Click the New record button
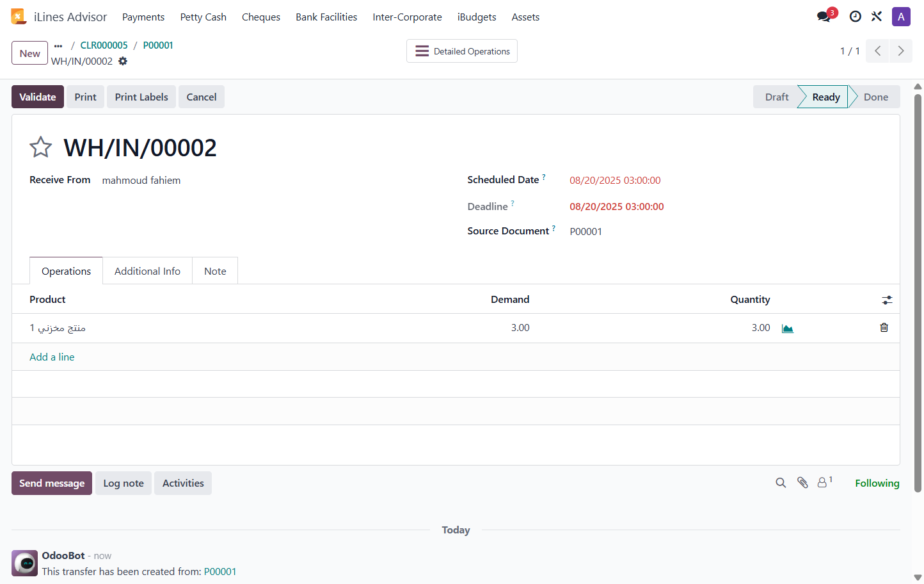 pyautogui.click(x=29, y=53)
